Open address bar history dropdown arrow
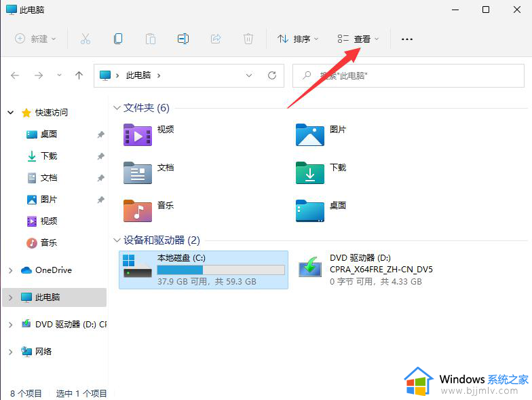Image resolution: width=532 pixels, height=400 pixels. pos(249,75)
